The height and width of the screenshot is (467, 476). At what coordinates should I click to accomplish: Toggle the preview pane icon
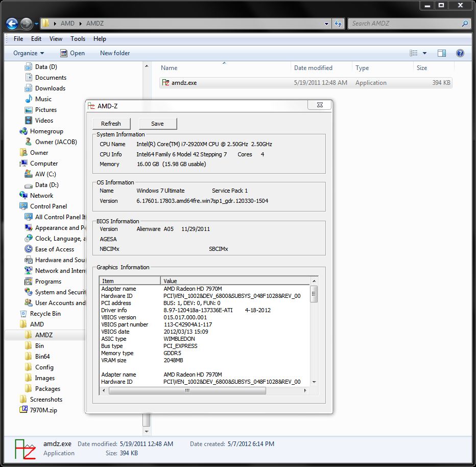[442, 53]
